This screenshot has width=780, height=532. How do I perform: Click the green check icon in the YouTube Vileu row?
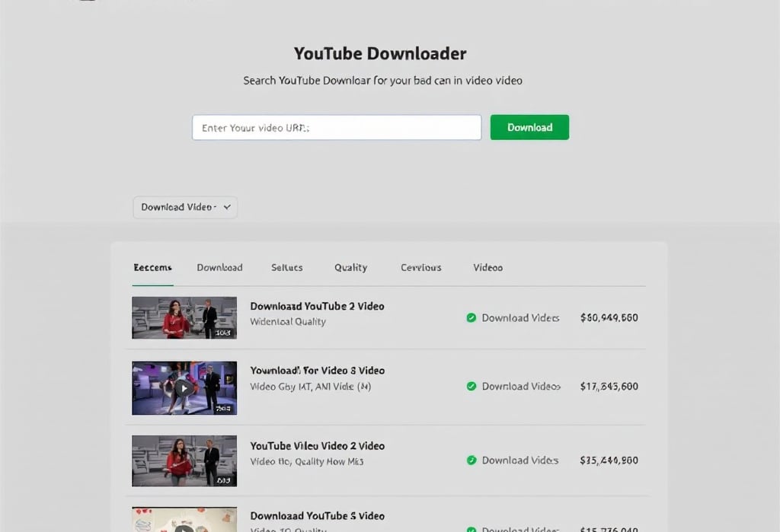click(x=471, y=460)
